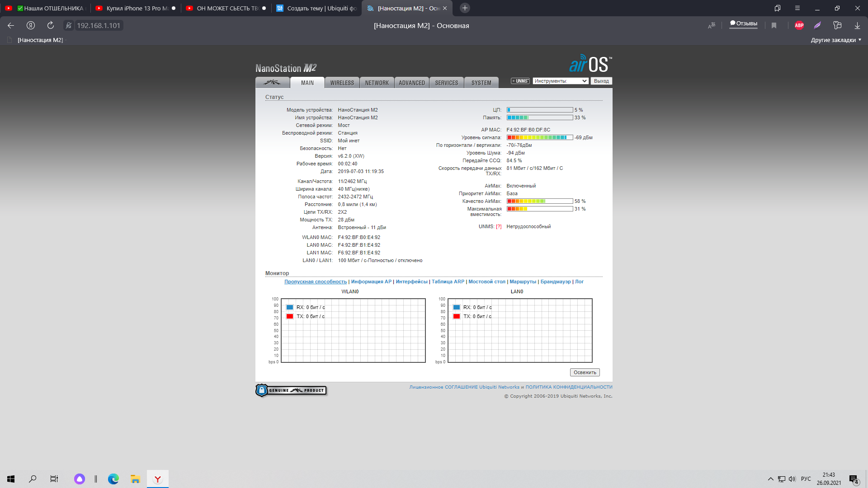868x488 pixels.
Task: Click the Память usage bar
Action: [x=540, y=117]
